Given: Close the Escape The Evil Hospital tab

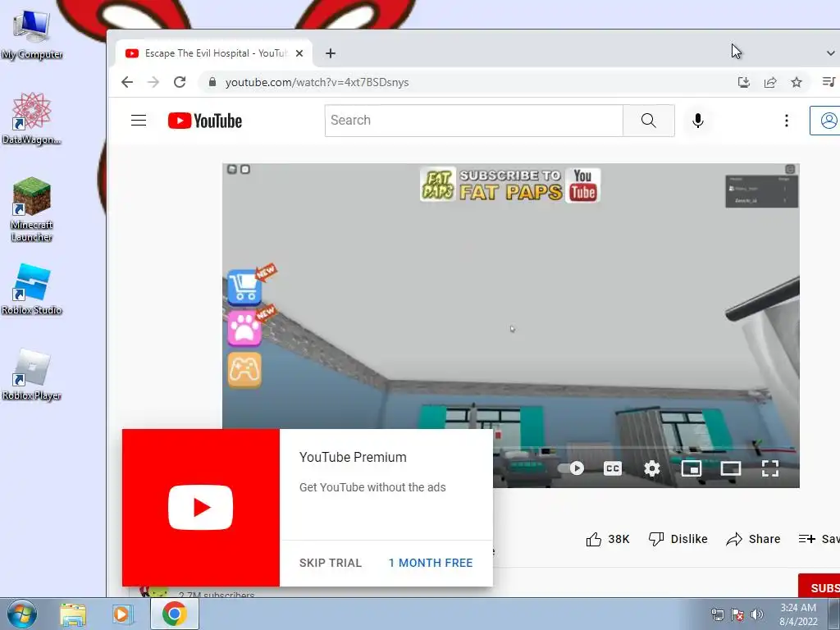Looking at the screenshot, I should coord(299,53).
